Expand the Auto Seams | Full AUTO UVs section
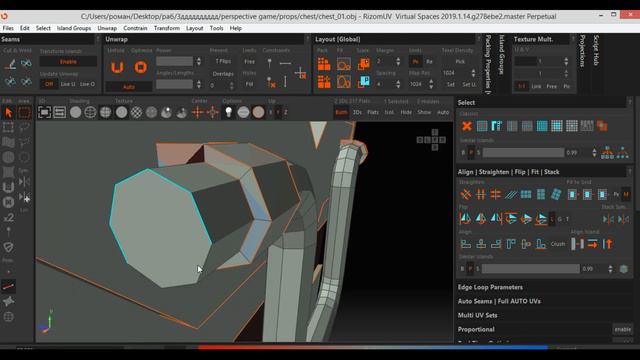640x360 pixels. 499,301
